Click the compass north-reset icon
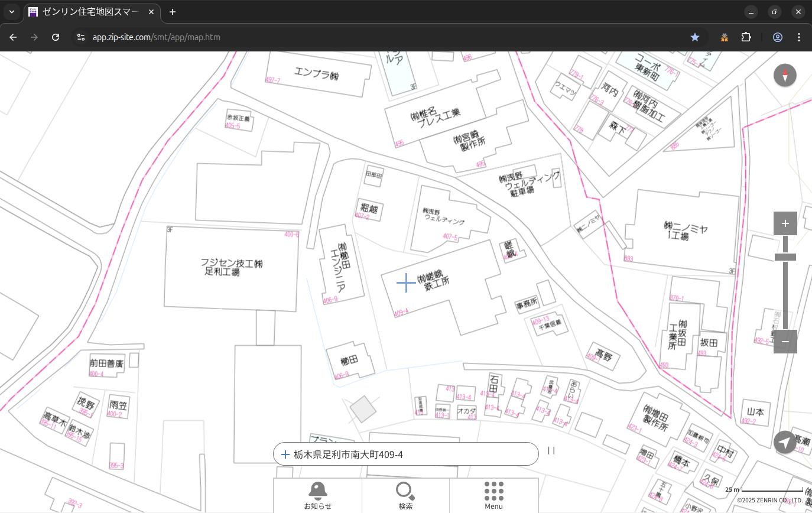 tap(785, 76)
